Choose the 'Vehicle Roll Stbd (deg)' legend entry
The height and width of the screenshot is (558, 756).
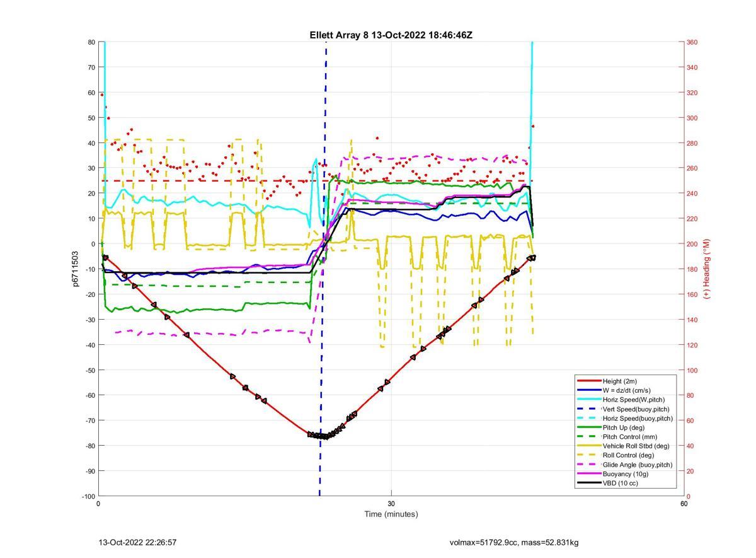(636, 446)
